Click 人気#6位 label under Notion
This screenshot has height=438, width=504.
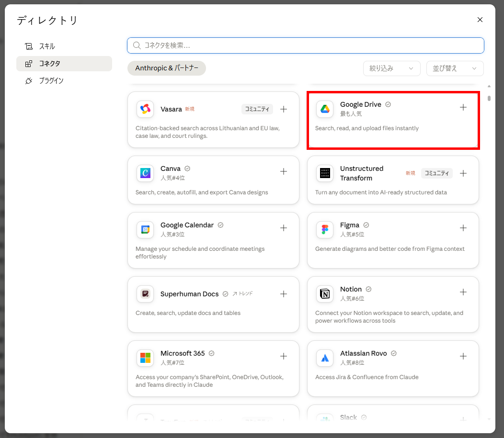tap(352, 299)
